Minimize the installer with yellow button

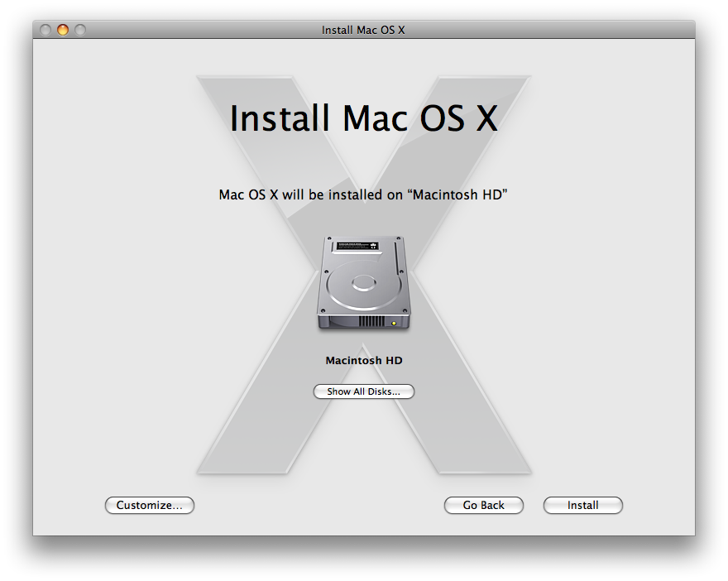click(63, 30)
